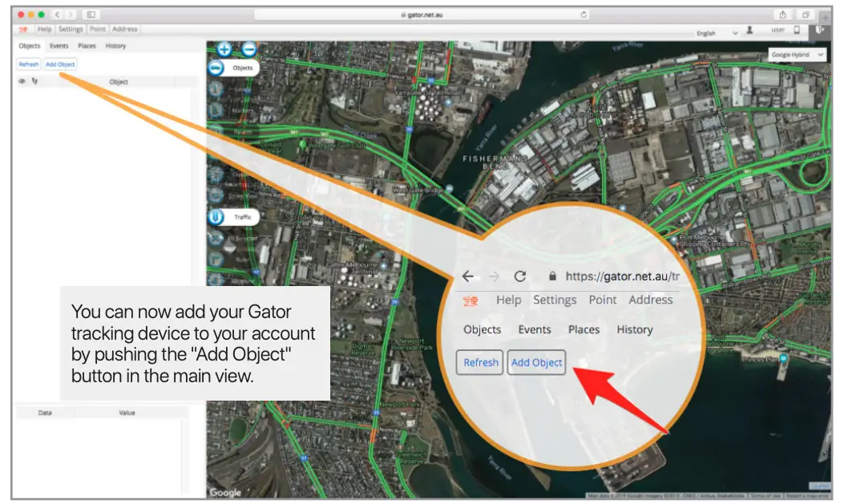
Task: Open Settings in the unmagnified page menu
Action: click(71, 29)
